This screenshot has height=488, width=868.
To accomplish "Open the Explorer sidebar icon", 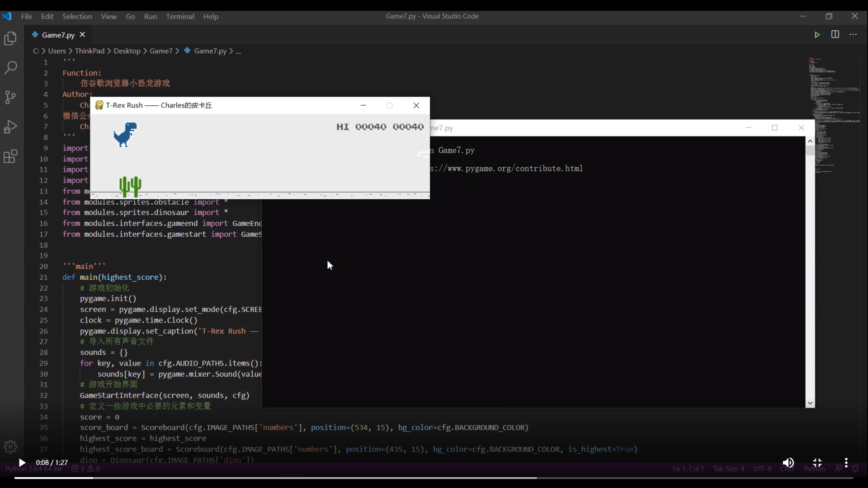I will (10, 38).
